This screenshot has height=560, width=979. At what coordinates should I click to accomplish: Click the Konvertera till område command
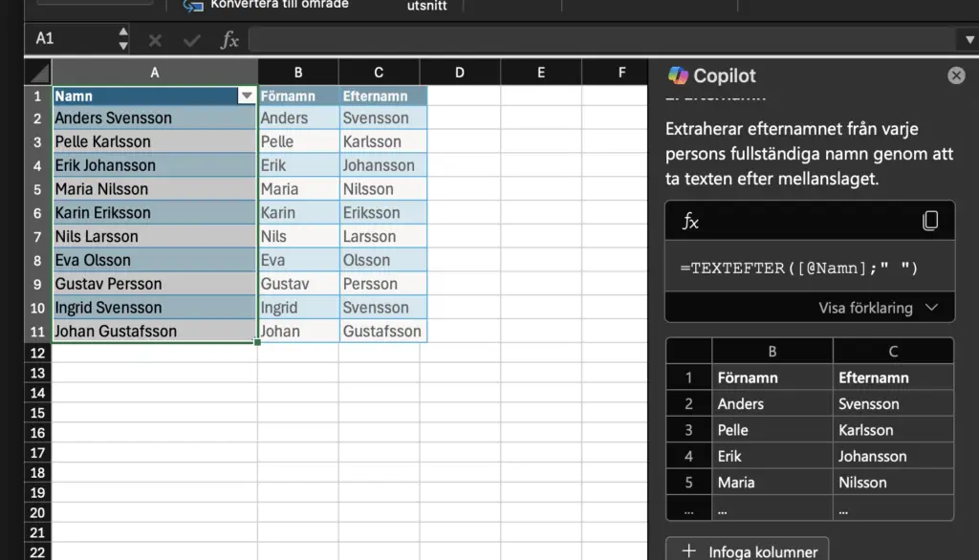279,5
